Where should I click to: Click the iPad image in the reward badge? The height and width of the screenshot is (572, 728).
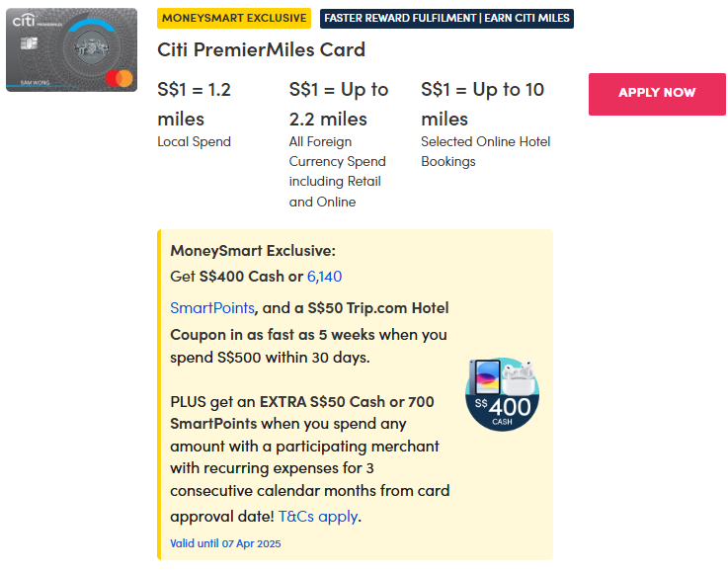485,377
